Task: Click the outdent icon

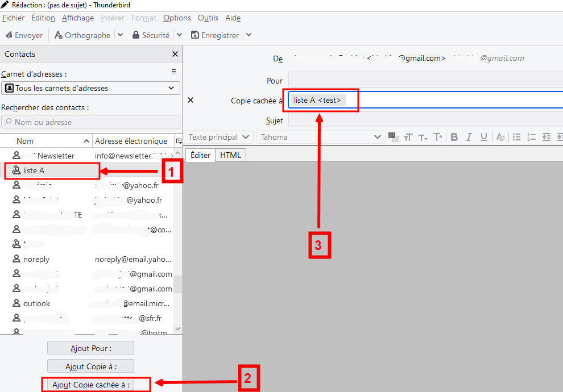Action: 546,137
